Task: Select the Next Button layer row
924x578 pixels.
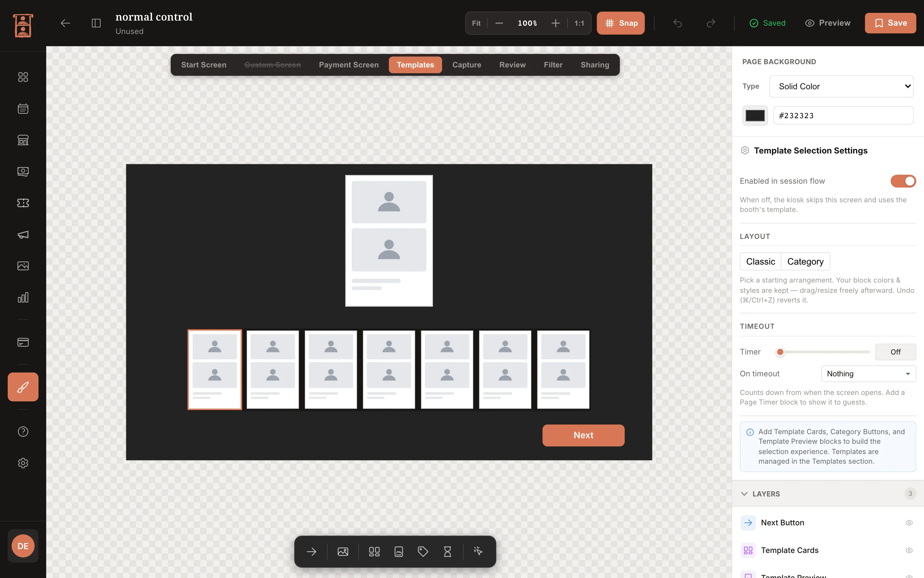Action: (x=827, y=522)
